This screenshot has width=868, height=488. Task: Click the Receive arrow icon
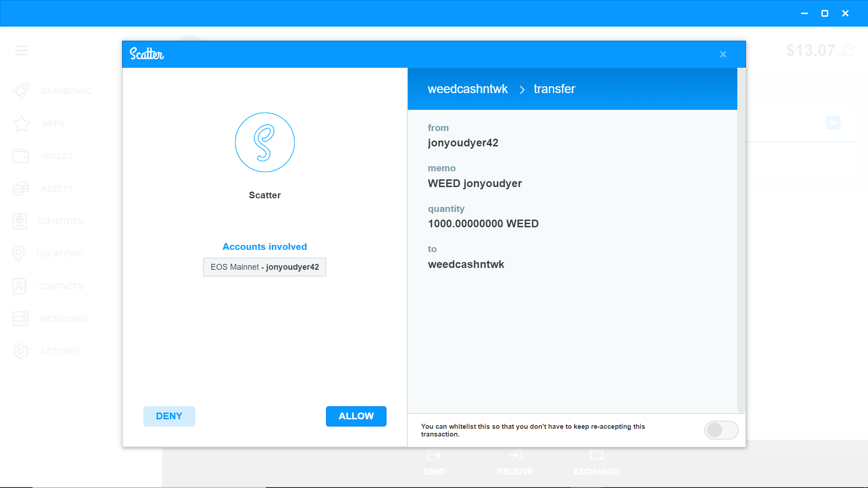tap(515, 455)
